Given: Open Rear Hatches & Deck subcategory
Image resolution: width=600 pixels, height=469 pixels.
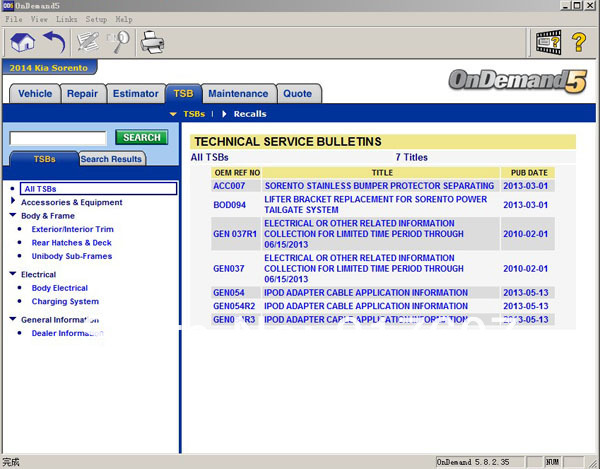Looking at the screenshot, I should click(x=72, y=243).
